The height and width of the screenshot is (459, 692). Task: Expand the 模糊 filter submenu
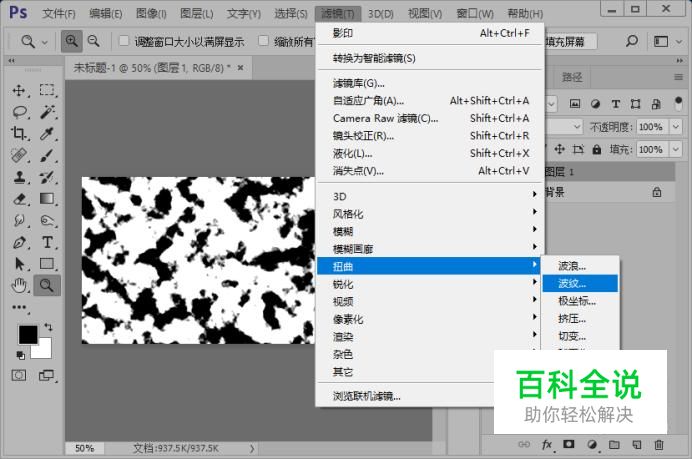point(430,231)
